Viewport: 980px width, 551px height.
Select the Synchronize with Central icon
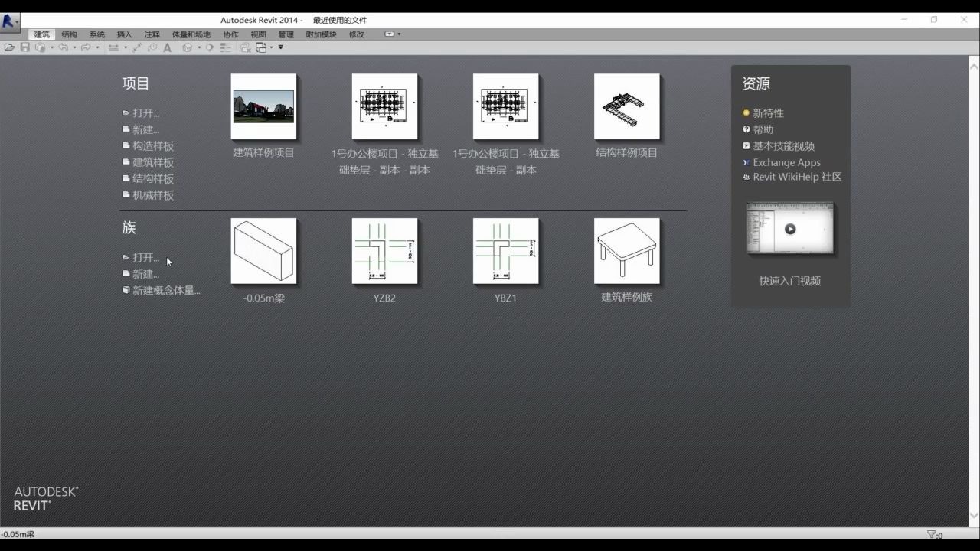[40, 47]
